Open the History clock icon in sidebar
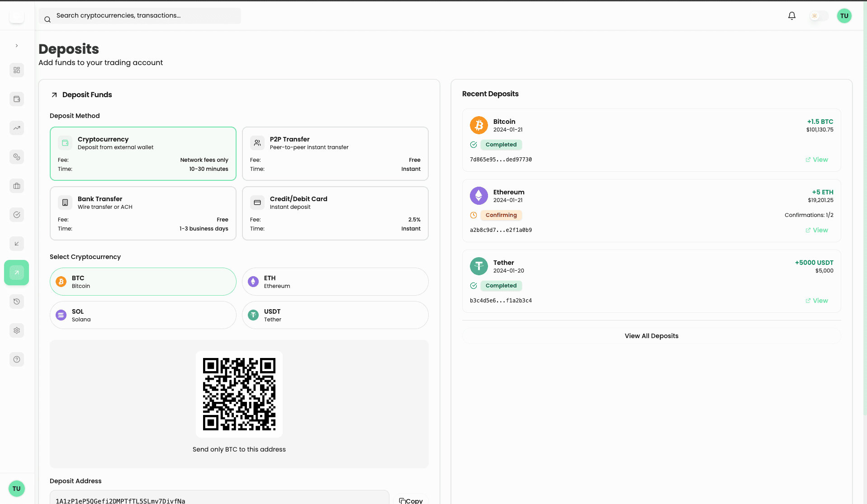The image size is (867, 504). pos(17,301)
